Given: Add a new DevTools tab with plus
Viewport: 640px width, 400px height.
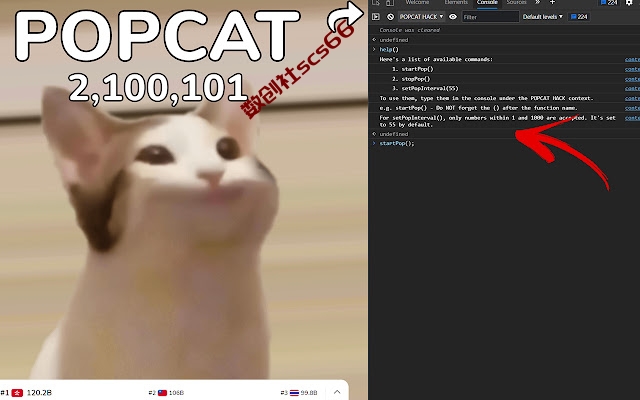Looking at the screenshot, I should point(552,2).
